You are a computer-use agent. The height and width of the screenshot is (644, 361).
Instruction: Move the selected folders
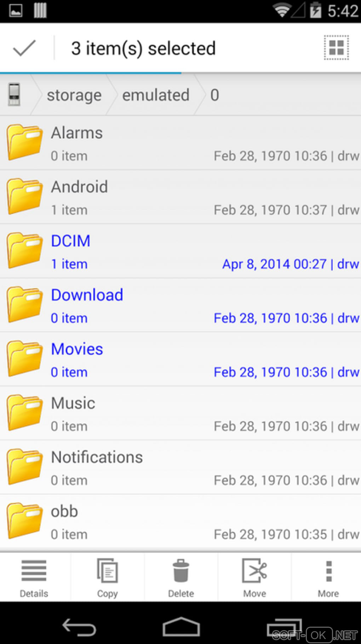[254, 577]
